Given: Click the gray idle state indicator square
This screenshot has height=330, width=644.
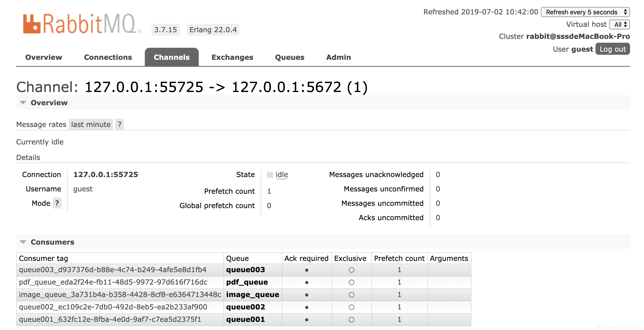Looking at the screenshot, I should pyautogui.click(x=270, y=175).
